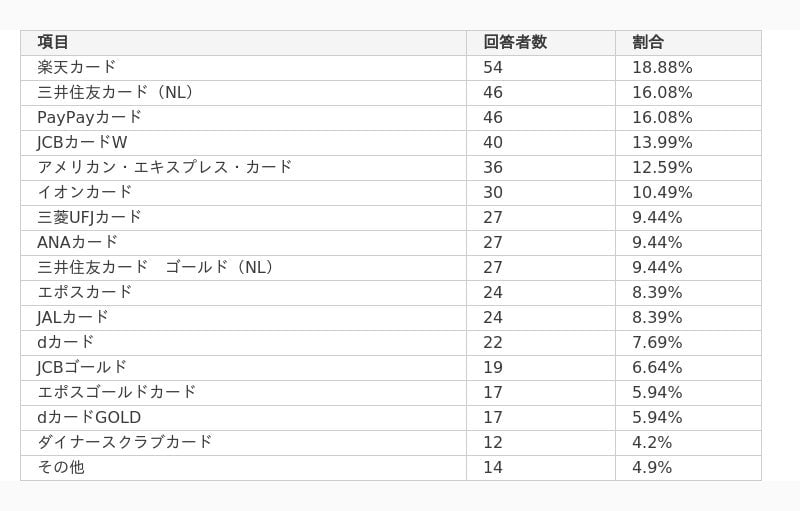Click the 三井住友カード（NL） cell
Viewport: 800px width, 511px height.
point(116,92)
